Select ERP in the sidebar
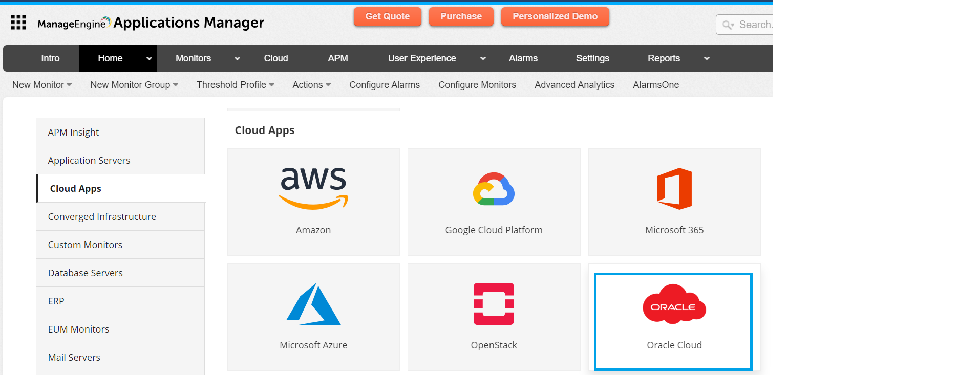The image size is (980, 375). (120, 301)
